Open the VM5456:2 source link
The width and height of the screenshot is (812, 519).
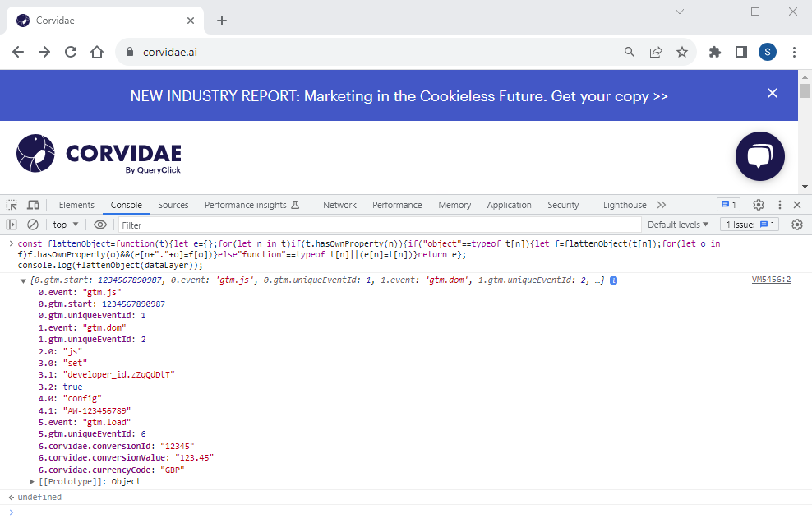pos(770,280)
